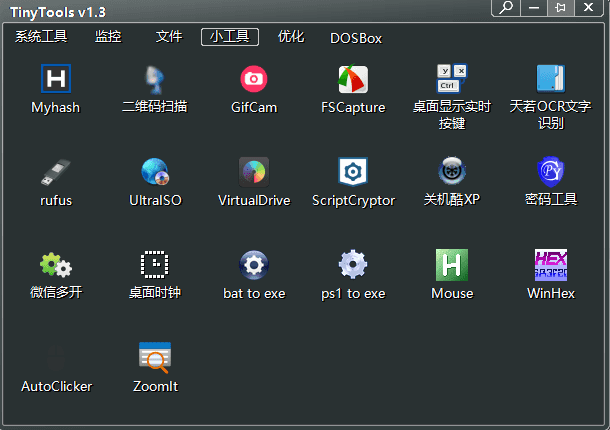Image resolution: width=610 pixels, height=430 pixels.
Task: Open the WinHex editor icon
Action: click(x=550, y=265)
